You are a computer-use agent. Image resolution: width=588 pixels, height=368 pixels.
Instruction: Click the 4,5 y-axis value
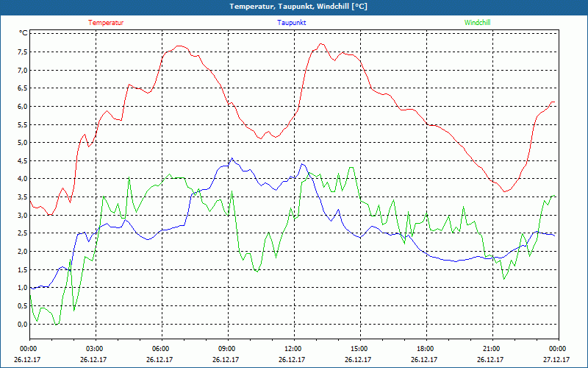[23, 161]
